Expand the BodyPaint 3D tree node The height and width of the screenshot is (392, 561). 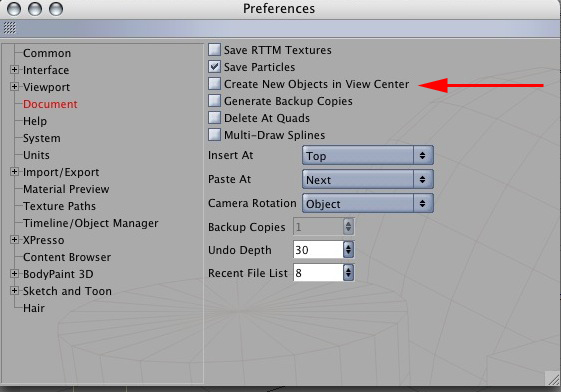tap(14, 274)
